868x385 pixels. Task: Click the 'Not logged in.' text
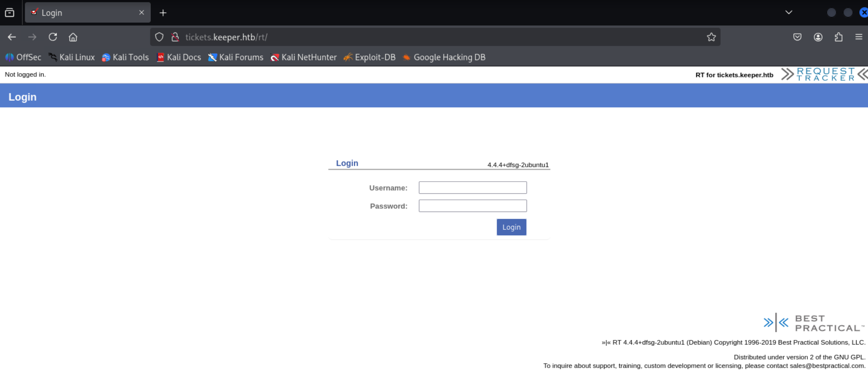point(26,75)
